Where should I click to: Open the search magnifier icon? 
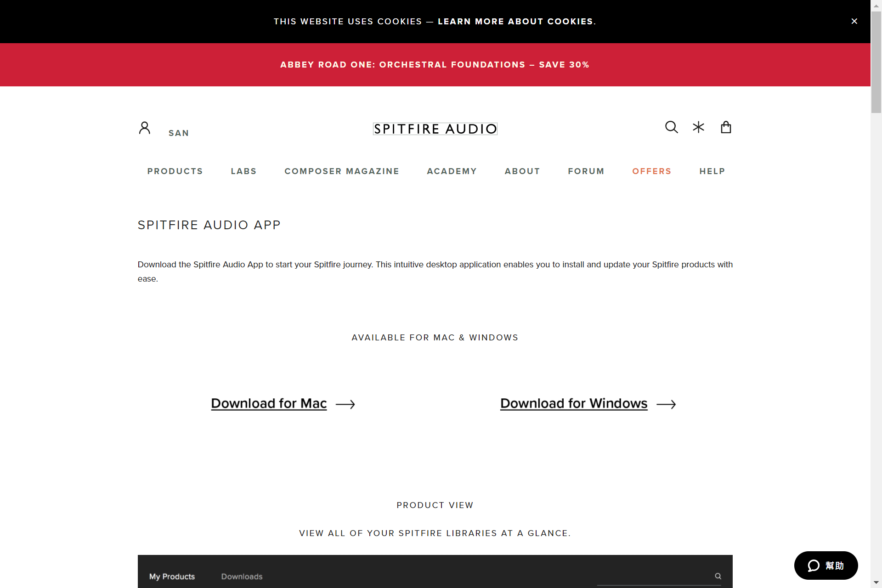click(x=671, y=127)
